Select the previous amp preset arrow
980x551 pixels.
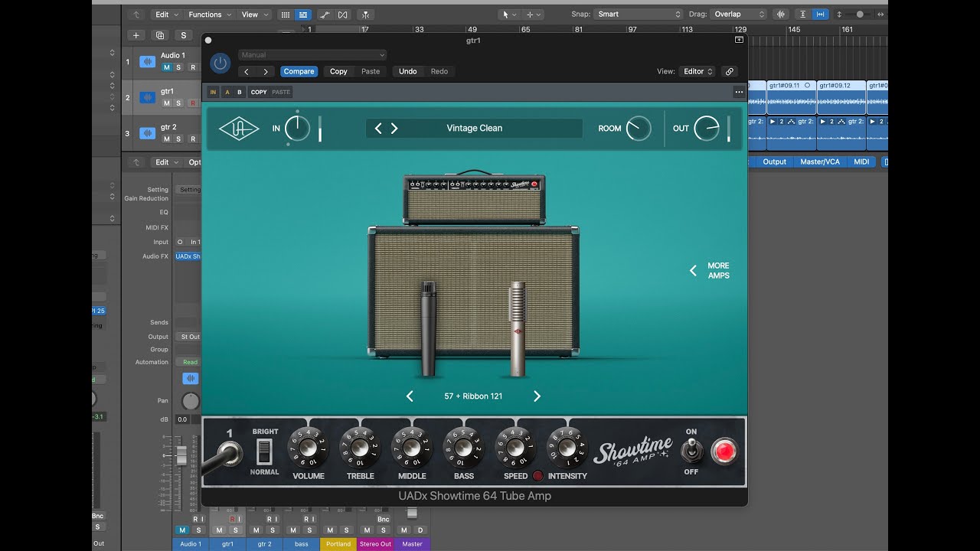378,129
